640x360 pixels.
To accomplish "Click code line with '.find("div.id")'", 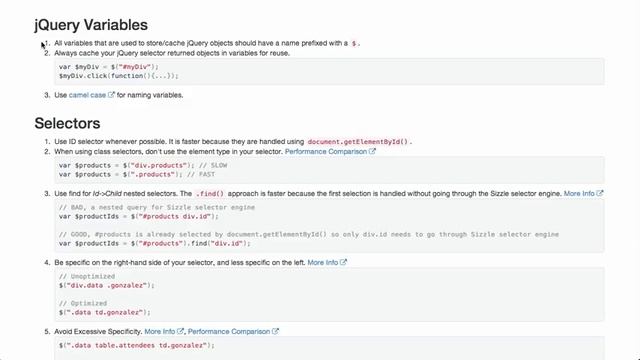I will click(155, 243).
